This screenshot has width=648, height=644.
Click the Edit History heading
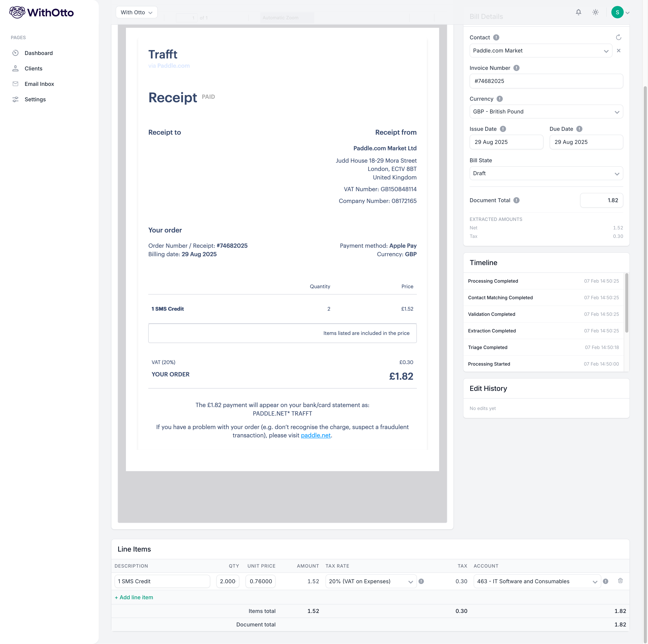488,388
